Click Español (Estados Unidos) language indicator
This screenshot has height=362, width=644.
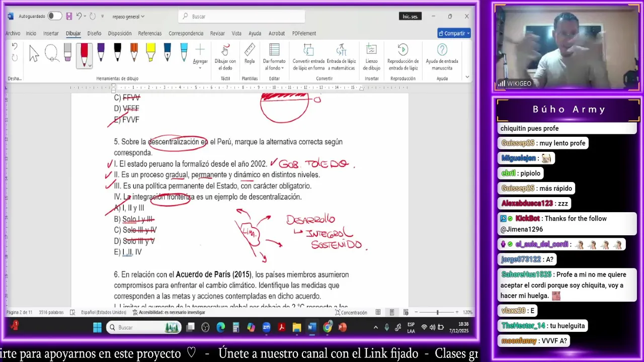[104, 312]
